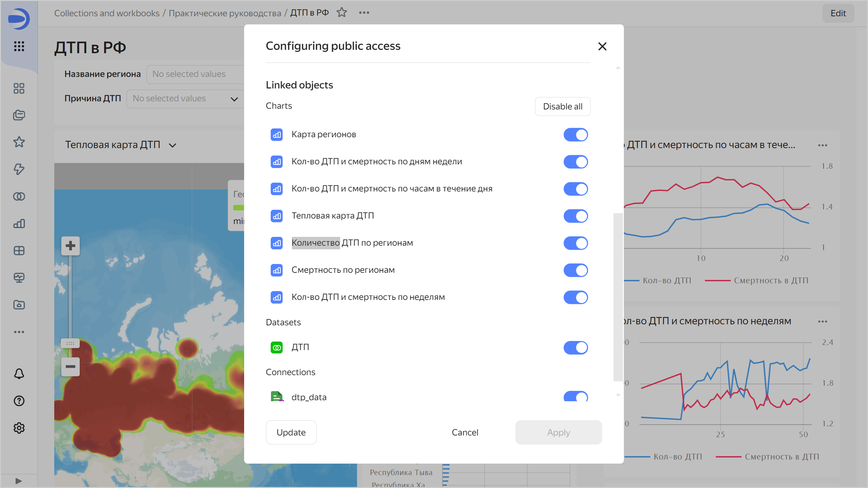Toggle Смертность по регионам access switch

click(575, 270)
